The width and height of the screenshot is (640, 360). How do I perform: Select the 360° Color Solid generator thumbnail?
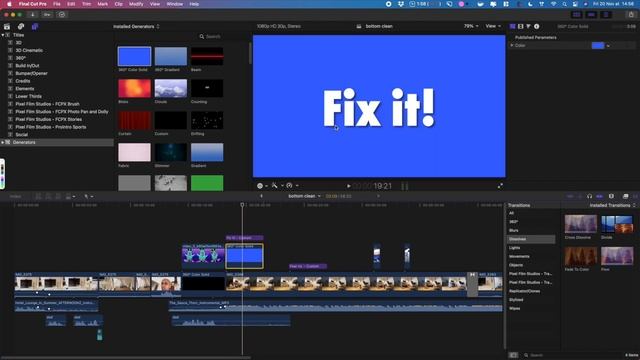pyautogui.click(x=134, y=56)
